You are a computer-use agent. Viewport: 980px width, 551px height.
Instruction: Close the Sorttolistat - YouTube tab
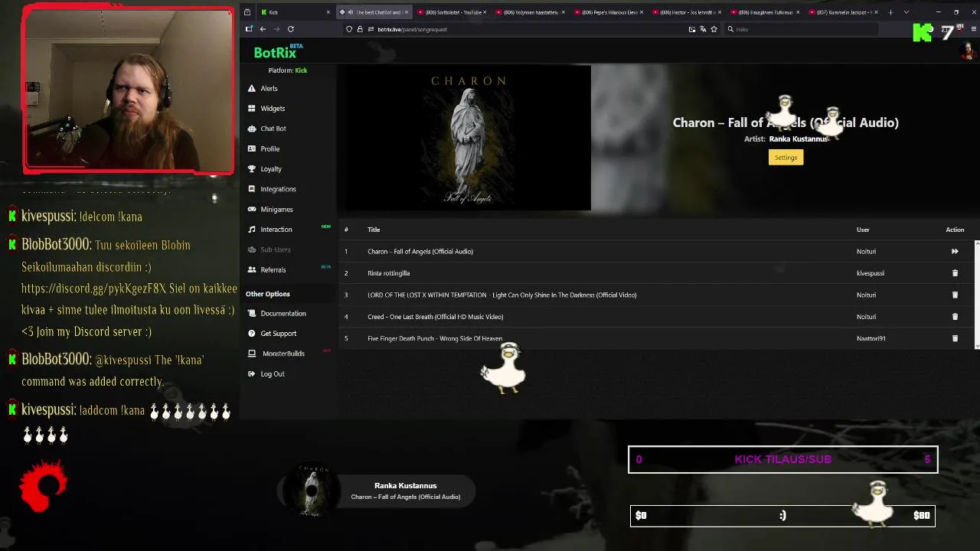pos(485,12)
